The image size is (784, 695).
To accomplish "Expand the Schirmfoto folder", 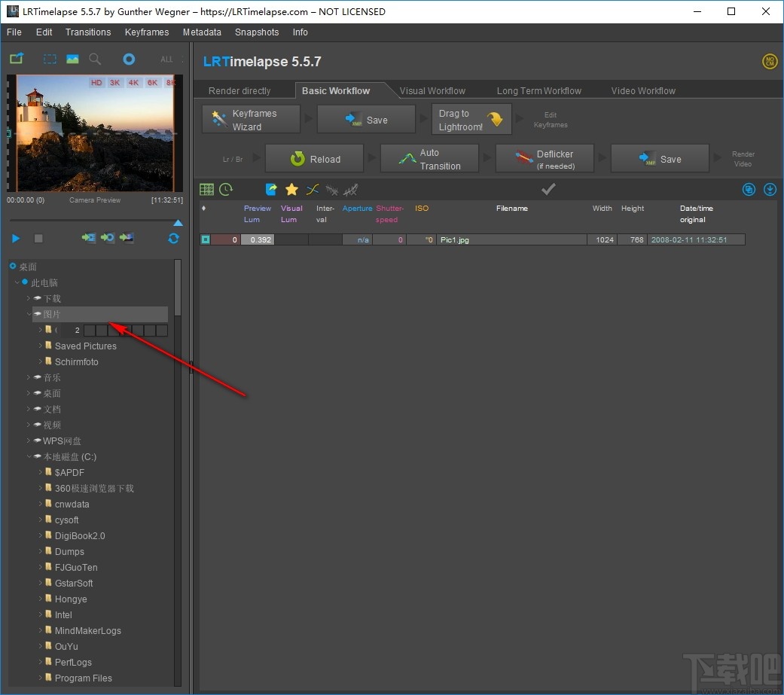I will (x=41, y=361).
